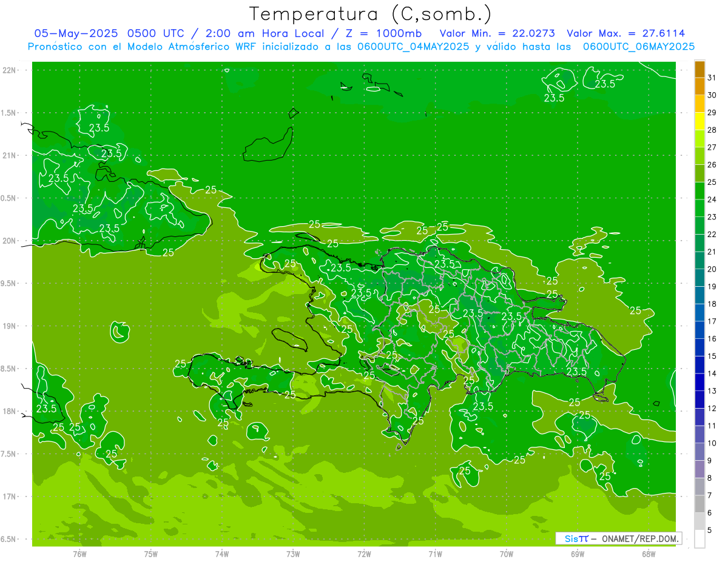Image resolution: width=728 pixels, height=562 pixels.
Task: Click the purple legend band between 8 and 9
Action: (x=699, y=469)
